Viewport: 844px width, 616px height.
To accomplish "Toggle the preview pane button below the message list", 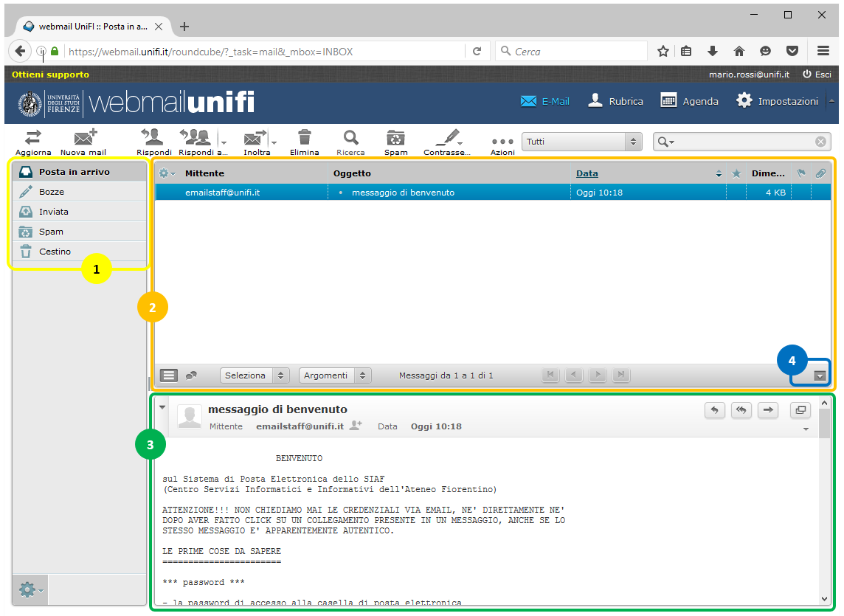I will click(820, 376).
